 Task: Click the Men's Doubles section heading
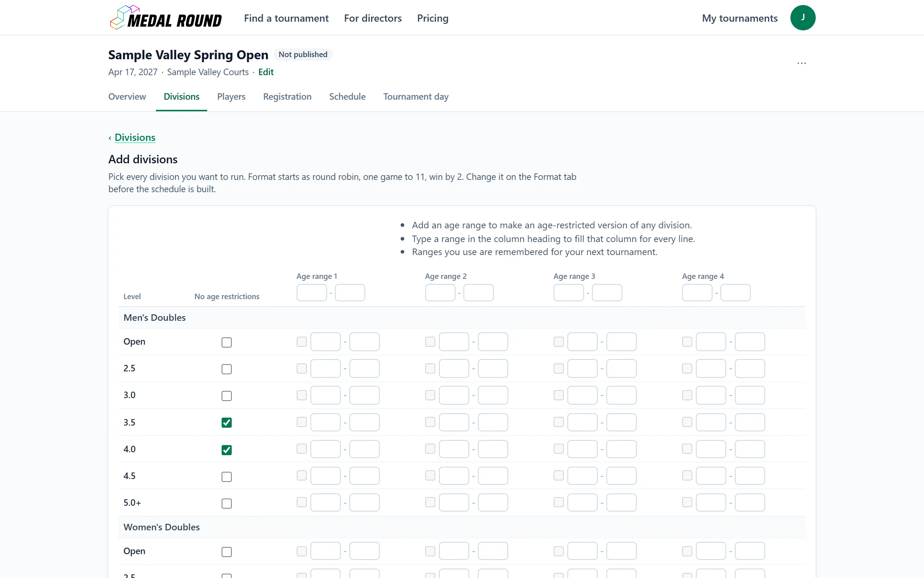coord(154,317)
